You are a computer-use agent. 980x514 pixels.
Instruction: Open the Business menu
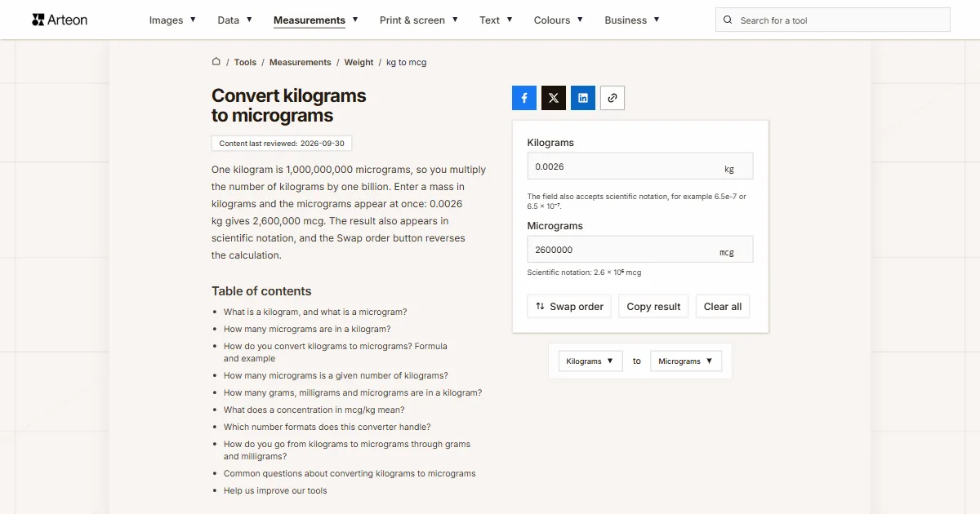[x=632, y=20]
